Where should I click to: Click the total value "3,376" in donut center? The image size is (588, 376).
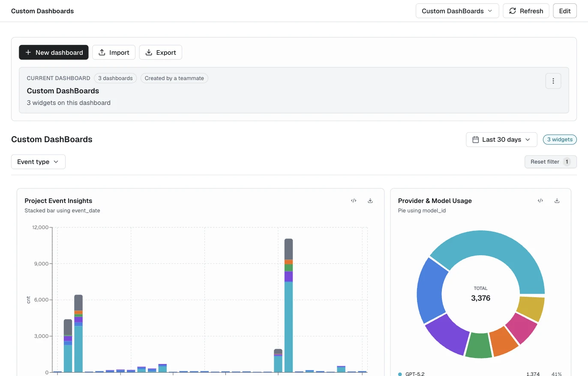click(480, 298)
